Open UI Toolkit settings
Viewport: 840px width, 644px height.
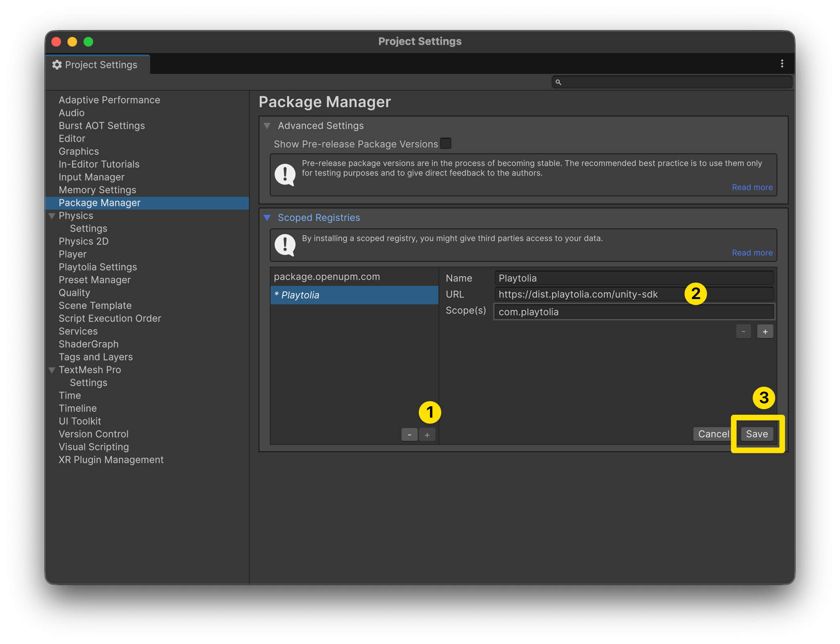pos(80,421)
